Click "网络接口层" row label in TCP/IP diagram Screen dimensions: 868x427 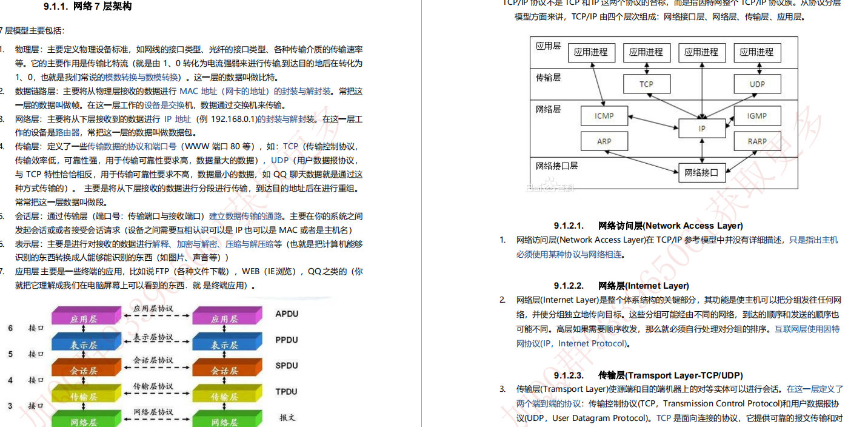click(x=556, y=166)
